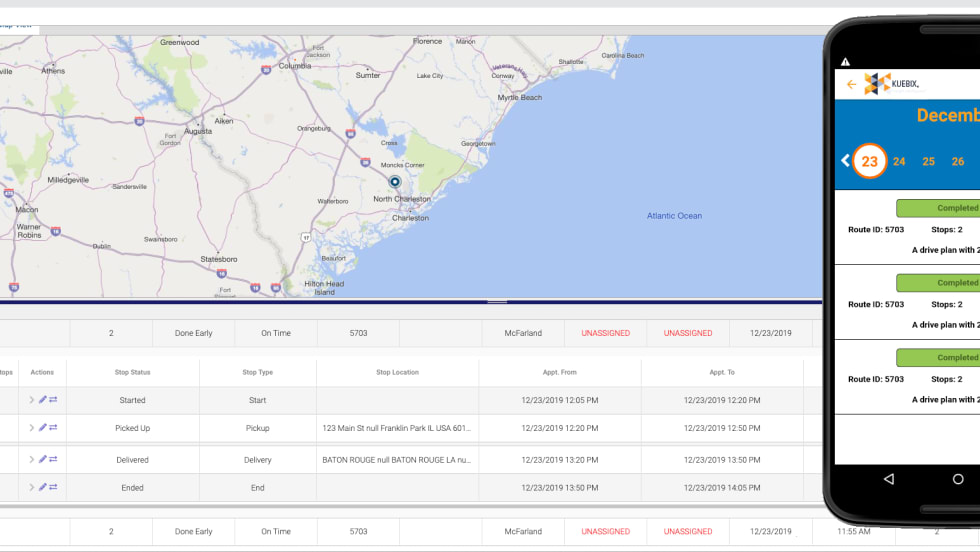Tap the circled date 23

pyautogui.click(x=870, y=161)
